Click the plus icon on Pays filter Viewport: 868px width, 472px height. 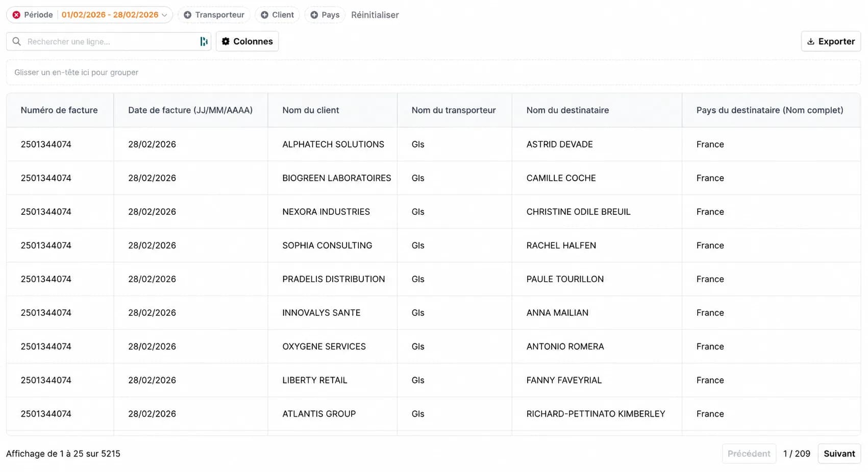pyautogui.click(x=314, y=15)
